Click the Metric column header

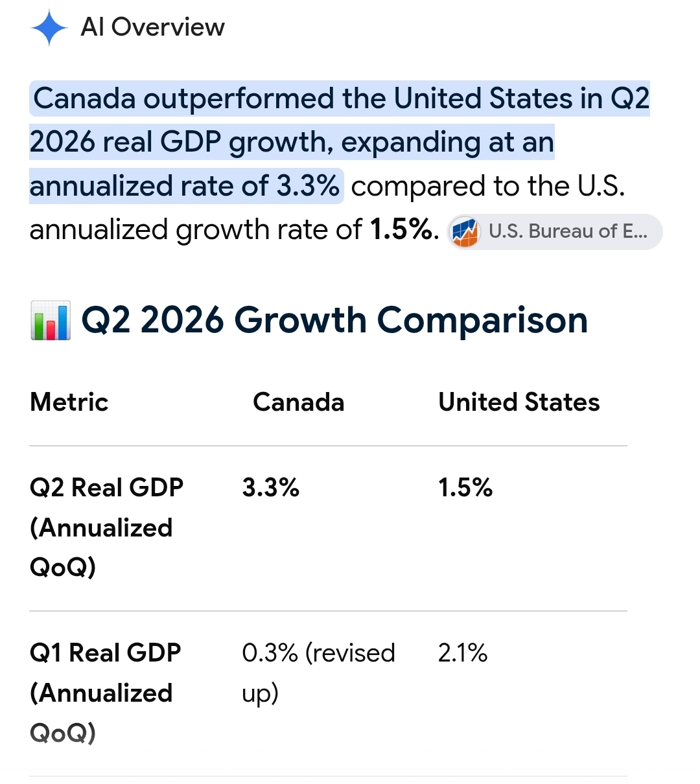click(69, 402)
